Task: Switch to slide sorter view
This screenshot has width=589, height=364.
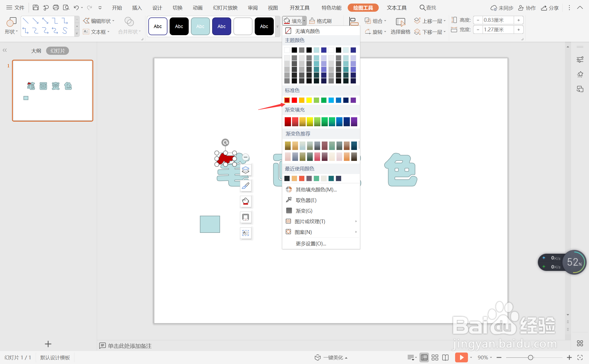Action: coord(435,357)
